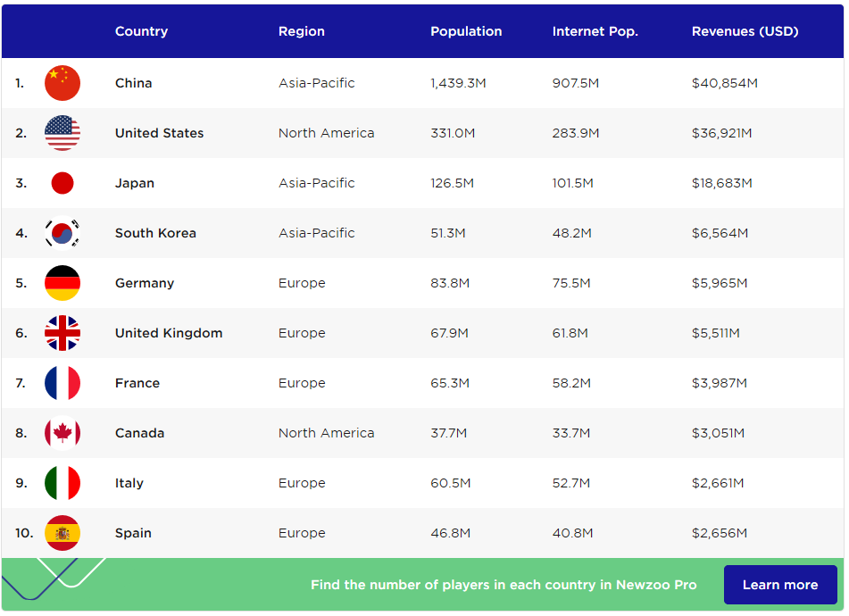Click the United Kingdom country name
This screenshot has height=616, width=849.
coord(169,333)
